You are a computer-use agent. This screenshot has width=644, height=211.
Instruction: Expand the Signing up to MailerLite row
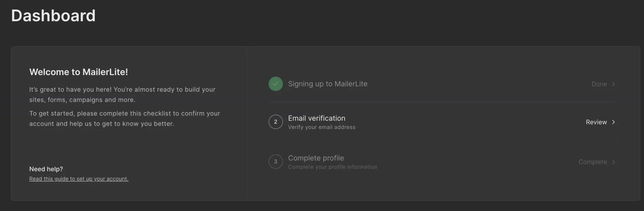tap(440, 84)
